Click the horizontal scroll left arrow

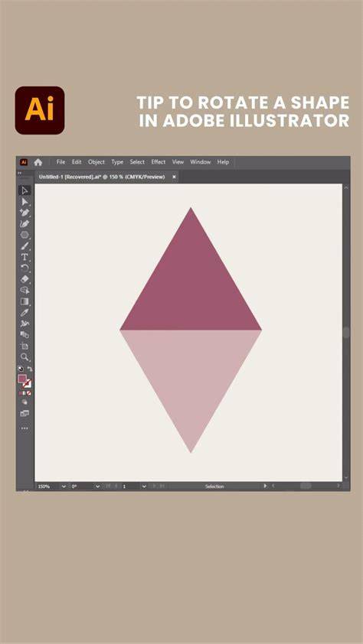(273, 486)
